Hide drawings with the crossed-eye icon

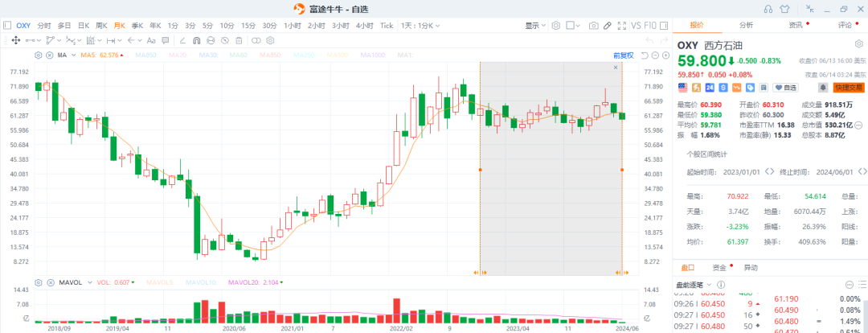click(x=225, y=40)
